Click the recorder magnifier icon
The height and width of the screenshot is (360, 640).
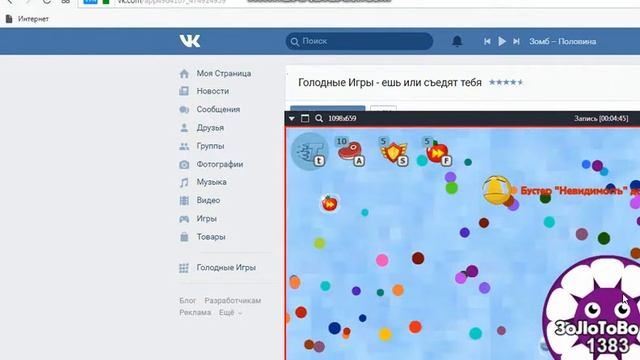point(319,118)
